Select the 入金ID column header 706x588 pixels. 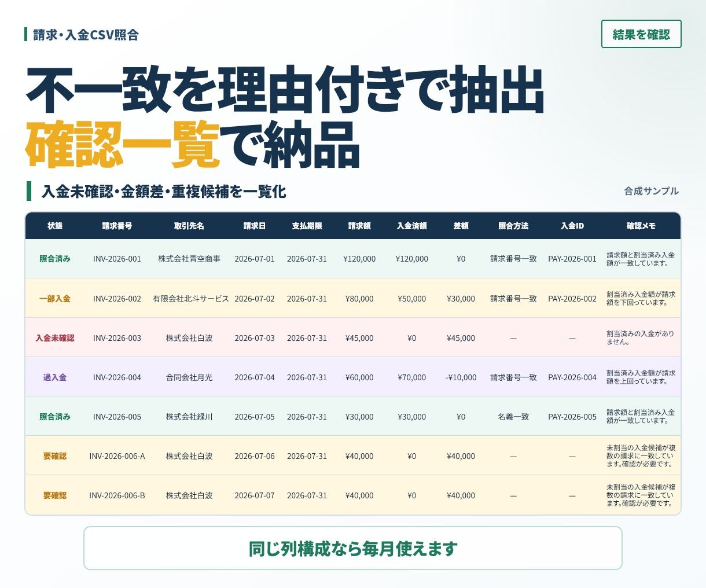572,226
